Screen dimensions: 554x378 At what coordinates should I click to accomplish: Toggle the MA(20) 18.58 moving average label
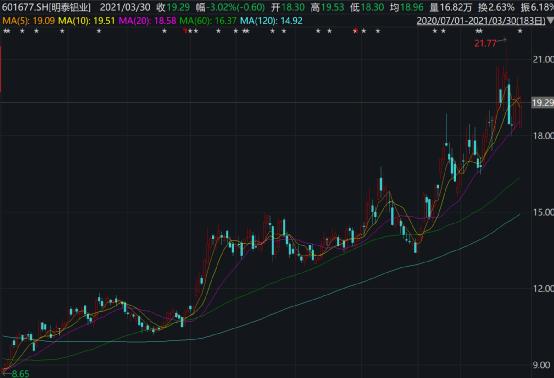[x=147, y=21]
